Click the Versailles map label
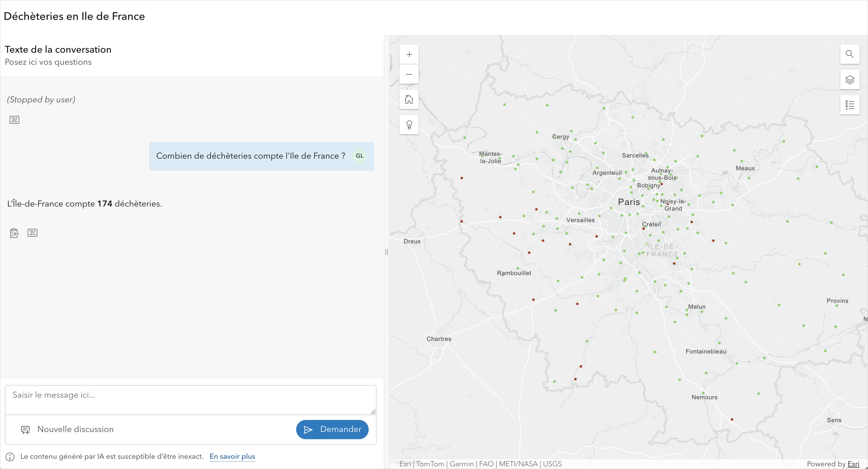868x469 pixels. point(580,220)
